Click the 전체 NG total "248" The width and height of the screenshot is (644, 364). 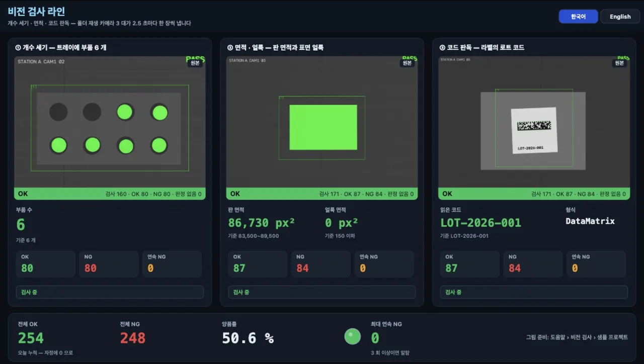click(133, 338)
